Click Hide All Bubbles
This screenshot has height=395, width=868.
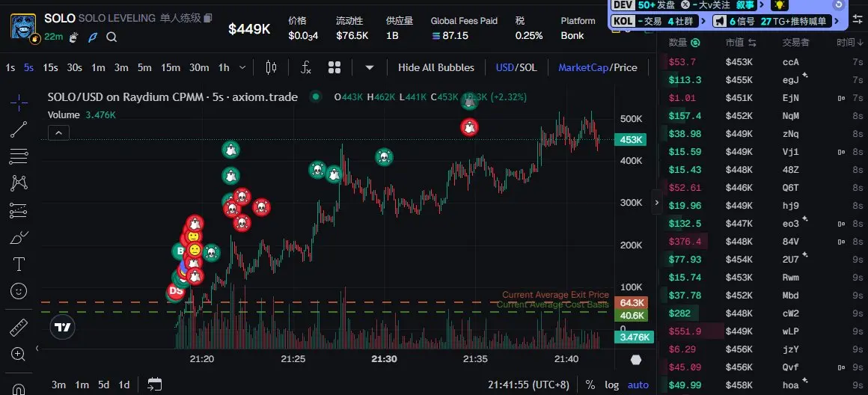[x=436, y=67]
